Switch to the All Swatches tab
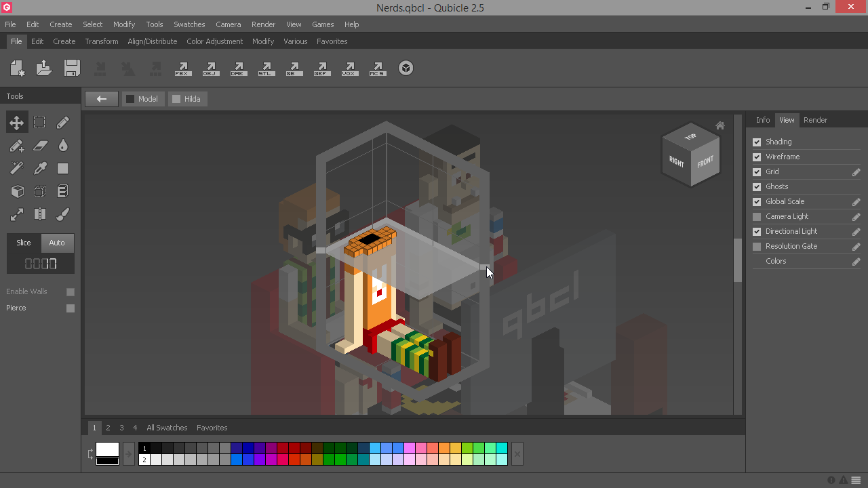Screen dimensions: 868x488 tap(167, 428)
